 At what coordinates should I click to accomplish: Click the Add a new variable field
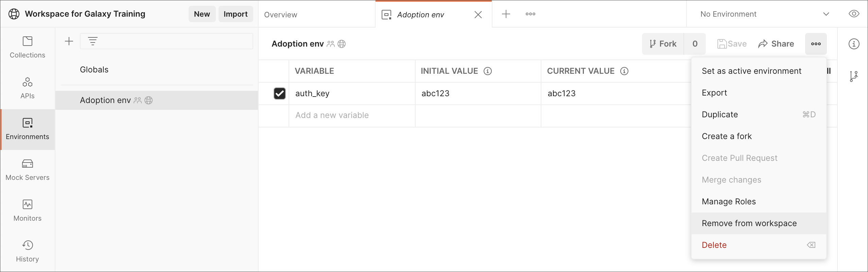pyautogui.click(x=352, y=116)
